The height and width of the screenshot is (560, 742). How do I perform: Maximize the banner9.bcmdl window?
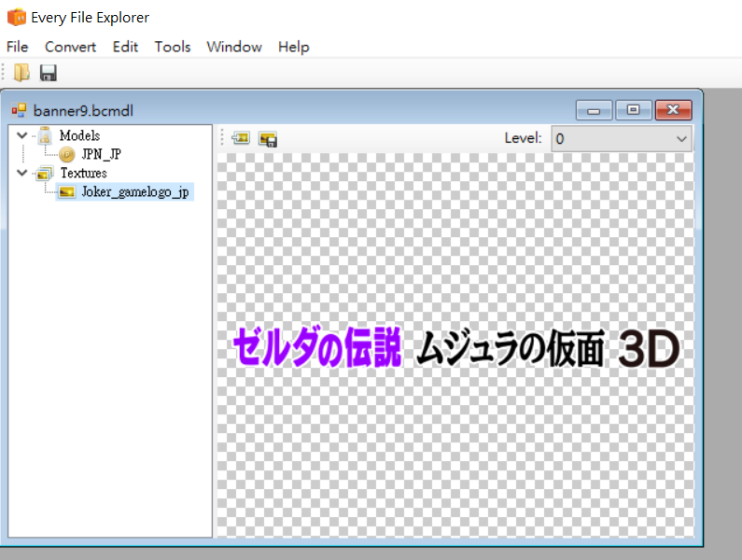point(633,110)
